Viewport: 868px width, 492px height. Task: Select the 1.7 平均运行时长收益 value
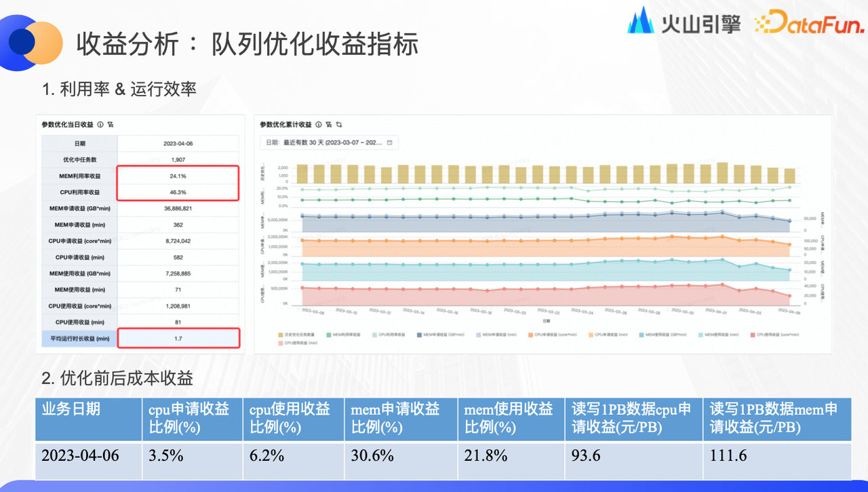click(x=179, y=338)
